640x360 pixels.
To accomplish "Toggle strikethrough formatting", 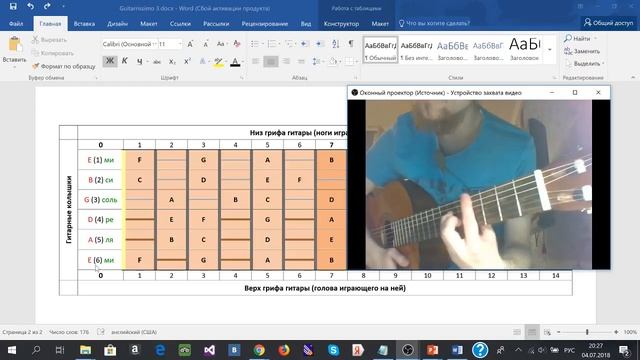I will [x=157, y=62].
